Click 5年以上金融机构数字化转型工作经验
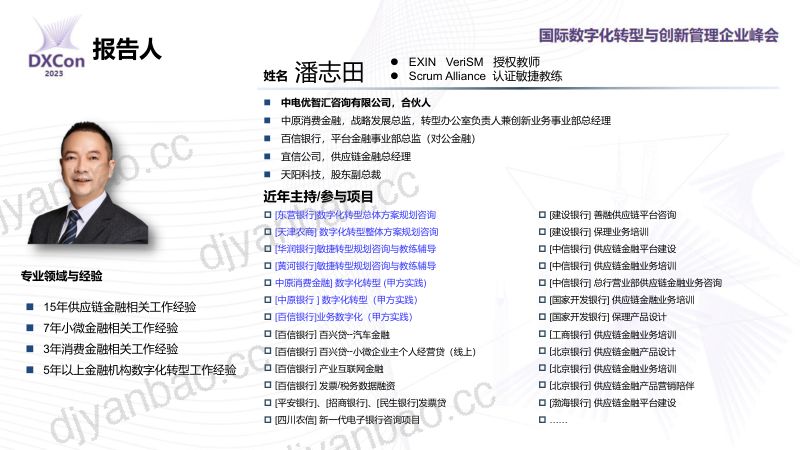This screenshot has width=800, height=450. click(140, 370)
